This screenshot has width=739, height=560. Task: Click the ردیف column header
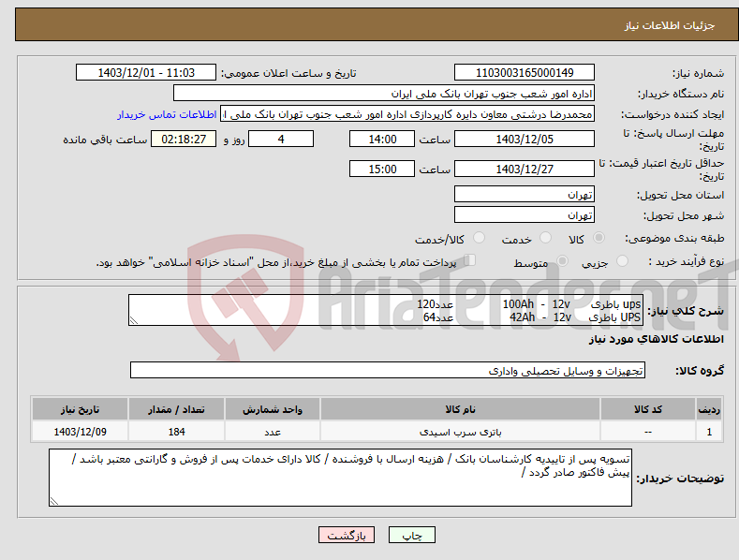[x=709, y=409]
